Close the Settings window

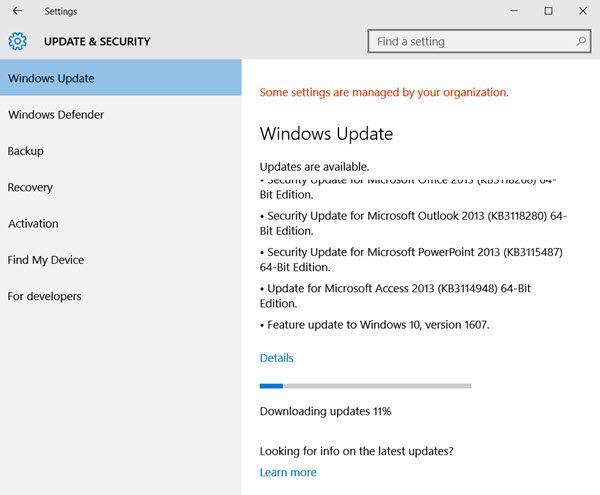pos(583,11)
